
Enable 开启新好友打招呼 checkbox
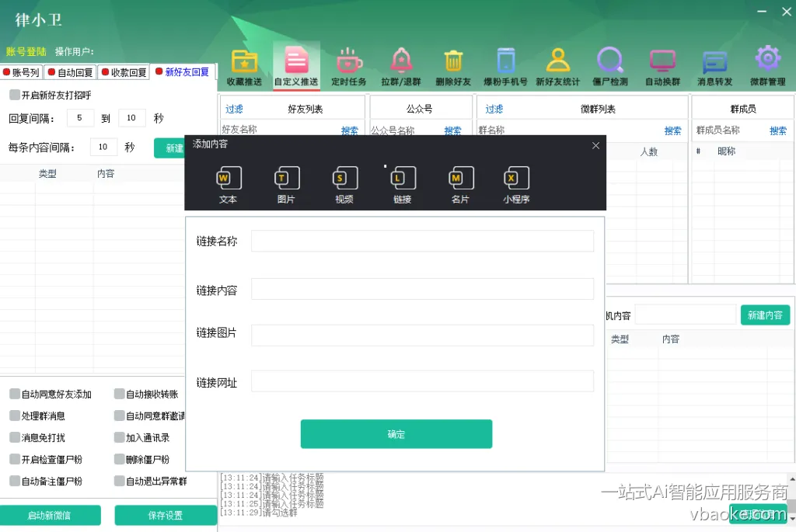click(15, 95)
